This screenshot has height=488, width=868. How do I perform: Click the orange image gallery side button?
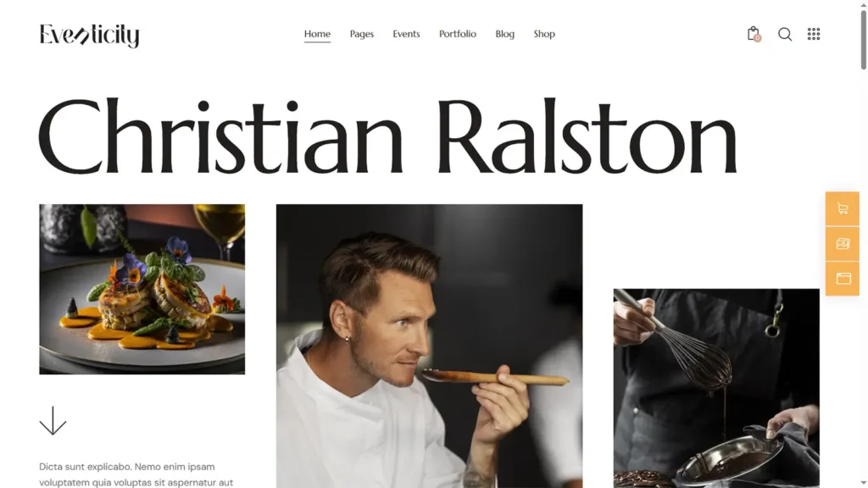tap(842, 243)
